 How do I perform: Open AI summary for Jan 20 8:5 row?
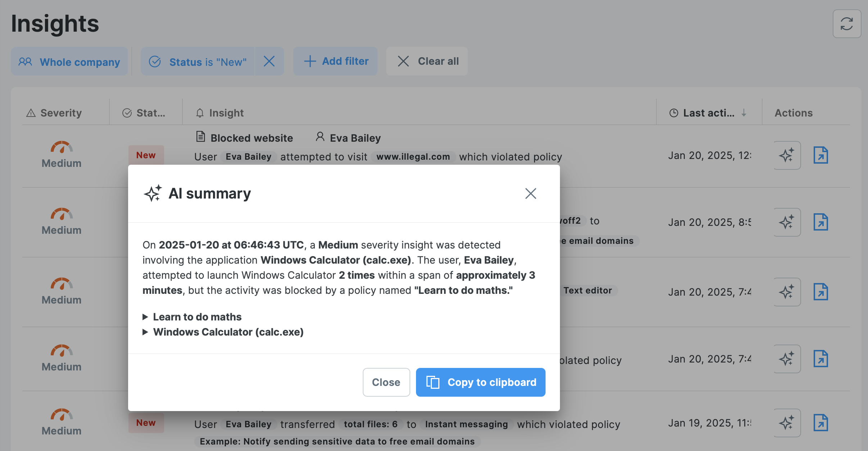787,222
